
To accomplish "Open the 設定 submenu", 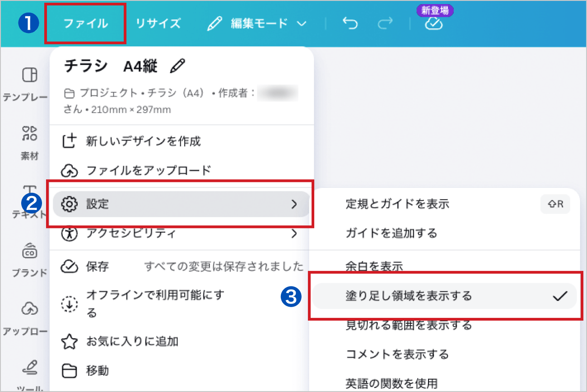I will click(x=181, y=204).
